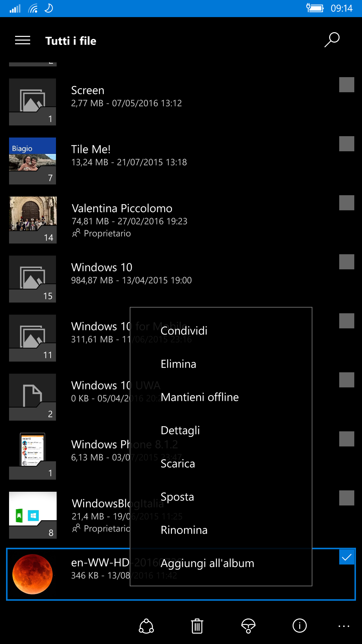Tap the share icon in bottom bar
This screenshot has height=644, width=362.
pos(146,626)
